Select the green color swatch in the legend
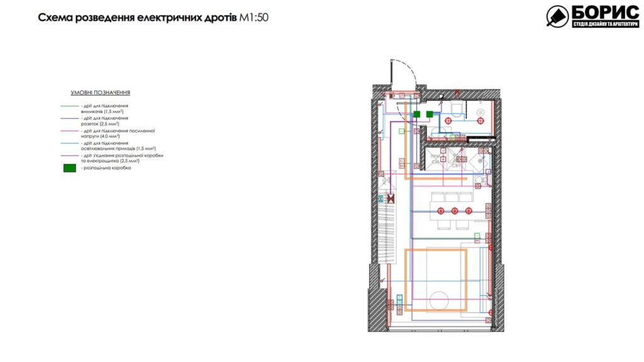644x362 pixels. (x=69, y=167)
